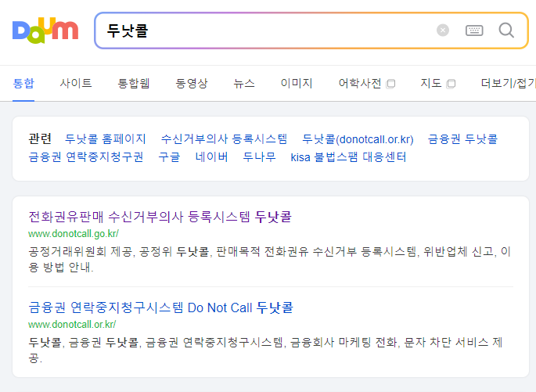This screenshot has width=536, height=392.
Task: Click related search 네이버
Action: click(211, 156)
